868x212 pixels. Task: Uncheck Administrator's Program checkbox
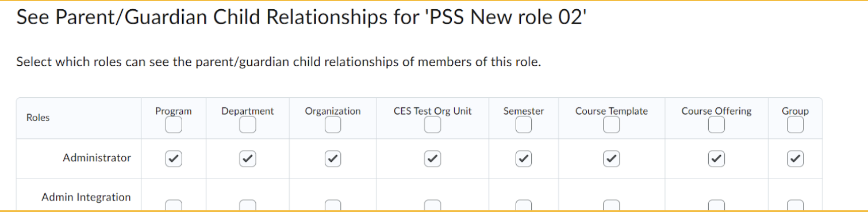[174, 158]
